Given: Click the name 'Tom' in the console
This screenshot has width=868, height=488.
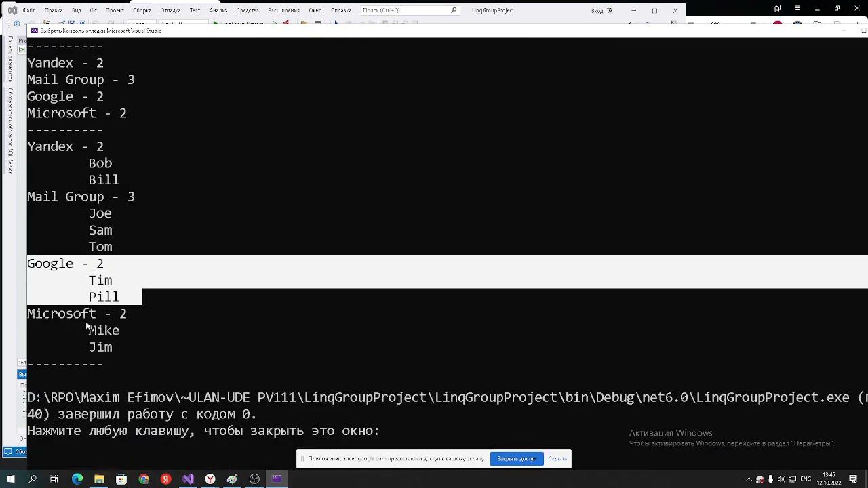Looking at the screenshot, I should point(100,247).
